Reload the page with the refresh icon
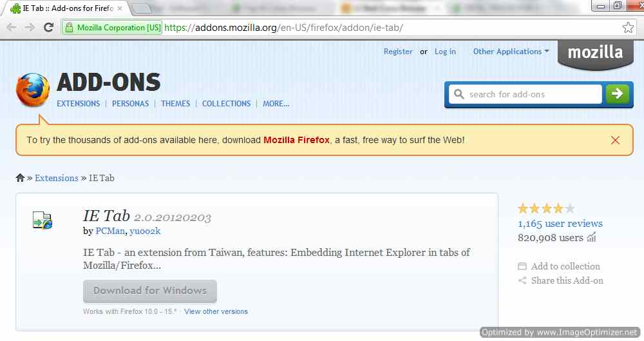The image size is (644, 341). pos(48,28)
